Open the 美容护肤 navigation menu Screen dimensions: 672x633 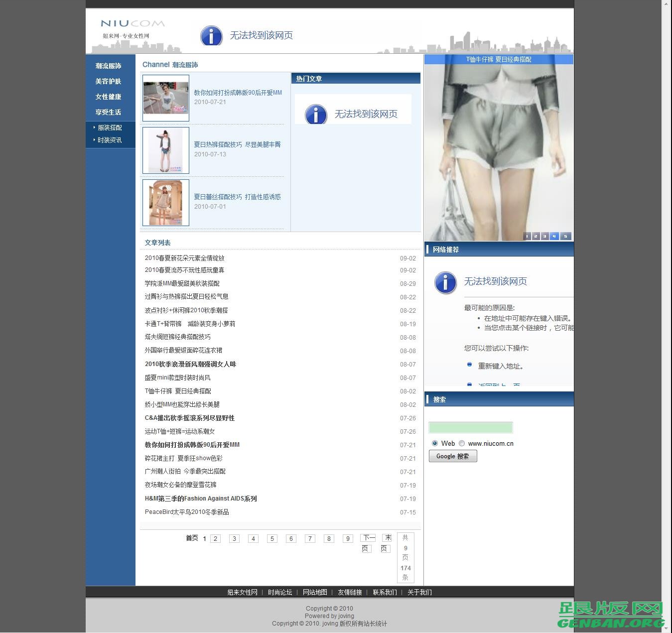pyautogui.click(x=108, y=81)
